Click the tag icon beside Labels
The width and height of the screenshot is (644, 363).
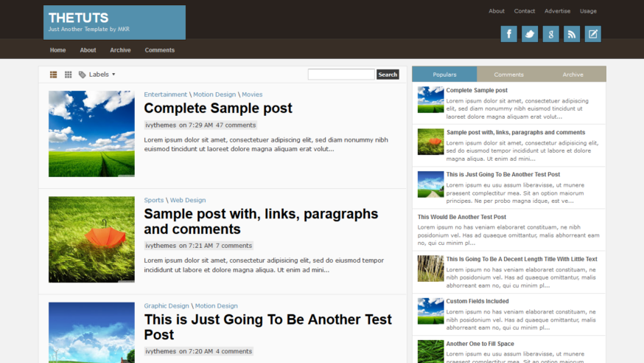82,75
